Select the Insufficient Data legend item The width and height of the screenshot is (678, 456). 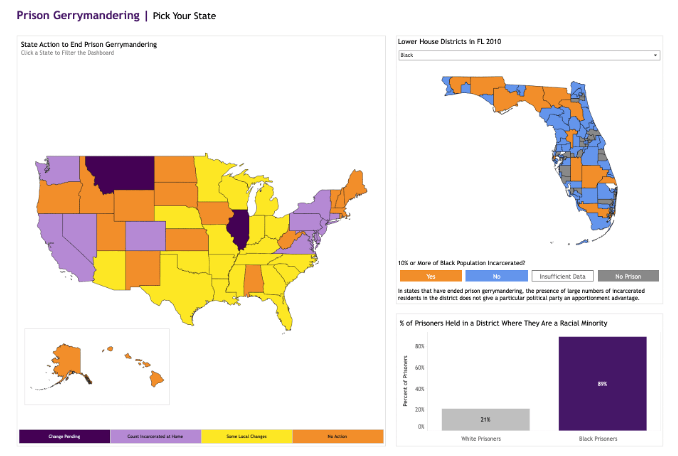(x=562, y=275)
